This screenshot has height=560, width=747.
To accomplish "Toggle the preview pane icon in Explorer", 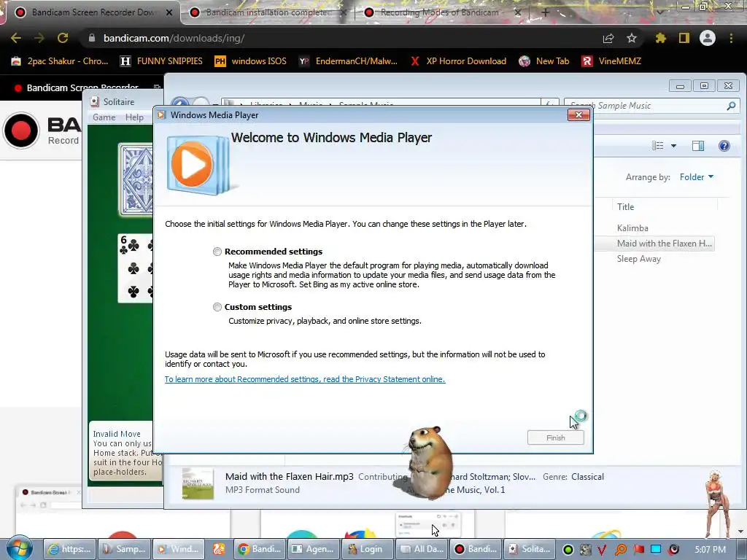I will pos(698,146).
